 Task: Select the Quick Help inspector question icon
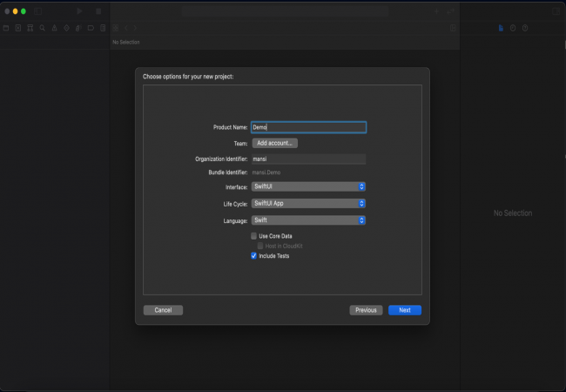[x=525, y=28]
